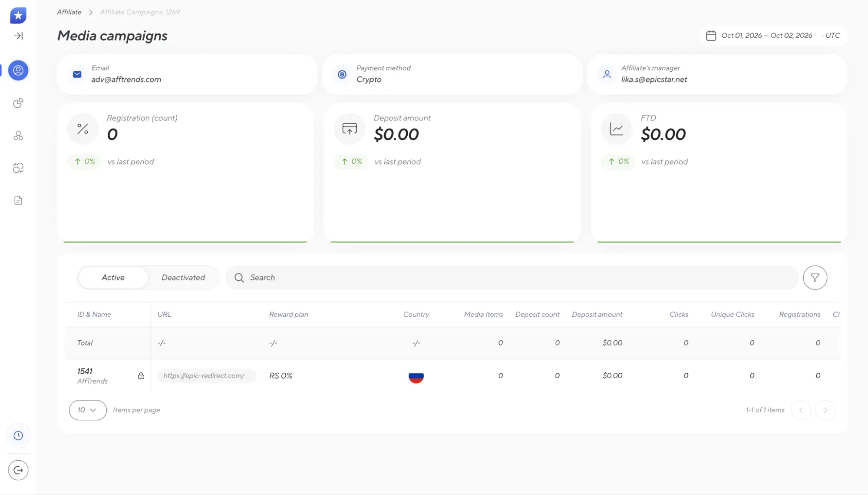Click campaign ID 1541
Image resolution: width=868 pixels, height=495 pixels.
click(85, 371)
